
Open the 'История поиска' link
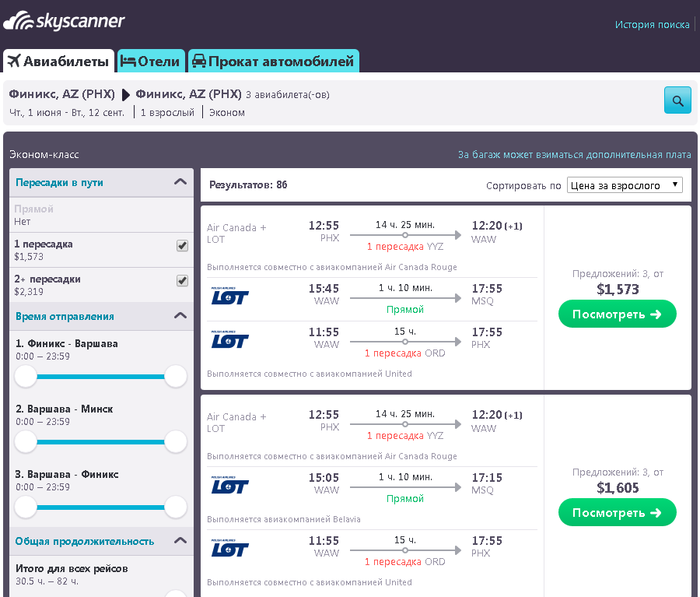652,24
